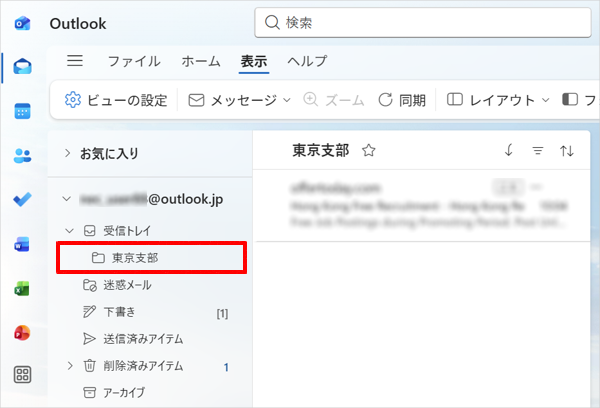
Task: Open the More apps grid icon
Action: [22, 375]
